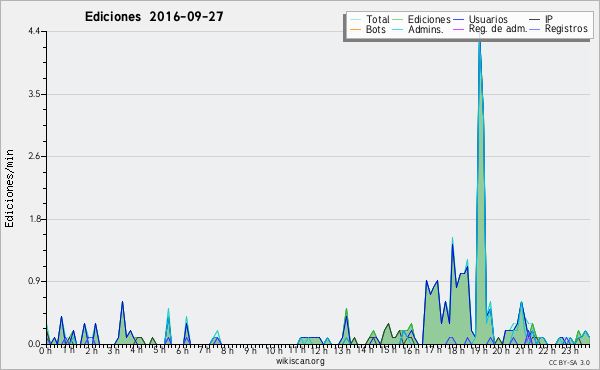The image size is (600, 370).
Task: Click the '15 h' x-axis label
Action: (388, 350)
